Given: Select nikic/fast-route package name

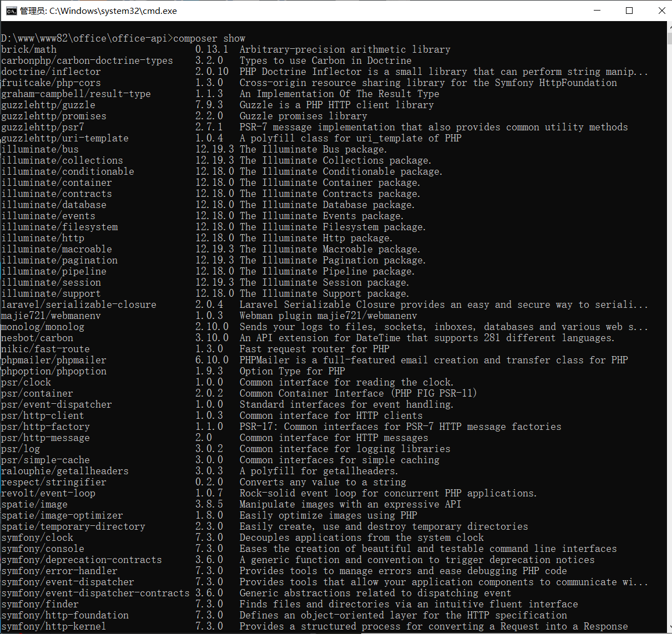Looking at the screenshot, I should point(46,349).
